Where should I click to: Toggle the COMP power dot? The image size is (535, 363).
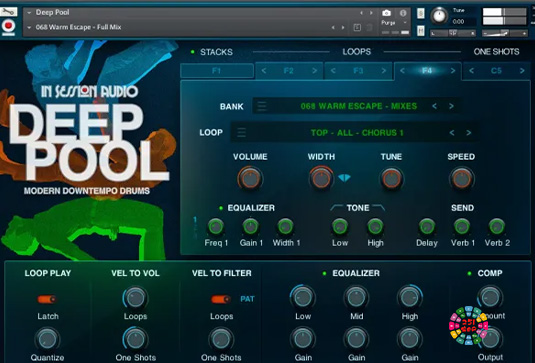coord(469,273)
